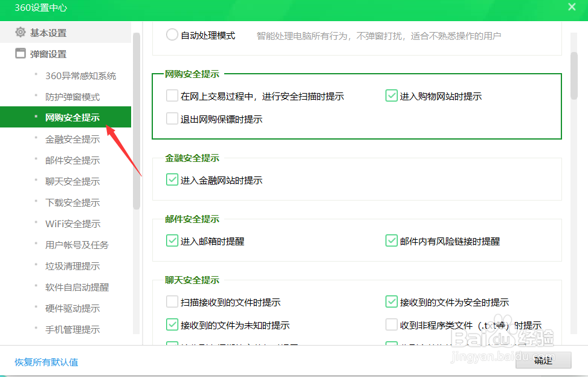Click 恢复所有默认值 link

[47, 362]
